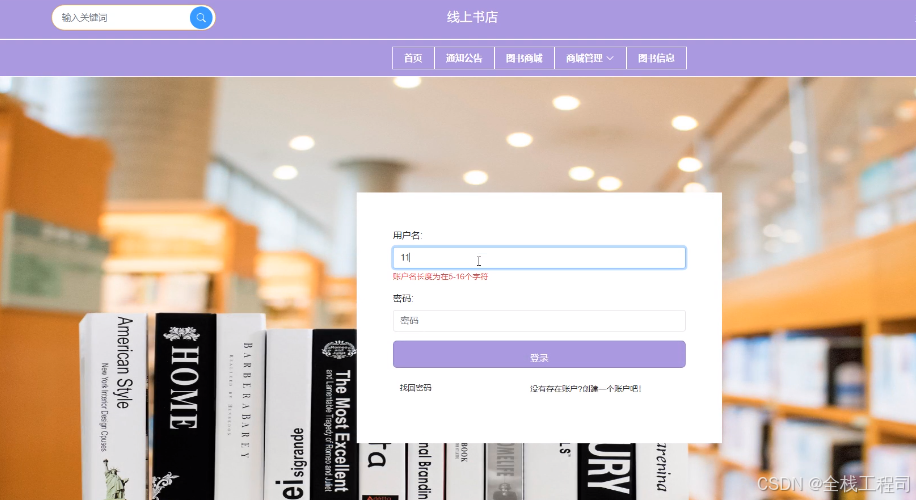Open the 找回密码 link
This screenshot has width=916, height=500.
pyautogui.click(x=415, y=388)
